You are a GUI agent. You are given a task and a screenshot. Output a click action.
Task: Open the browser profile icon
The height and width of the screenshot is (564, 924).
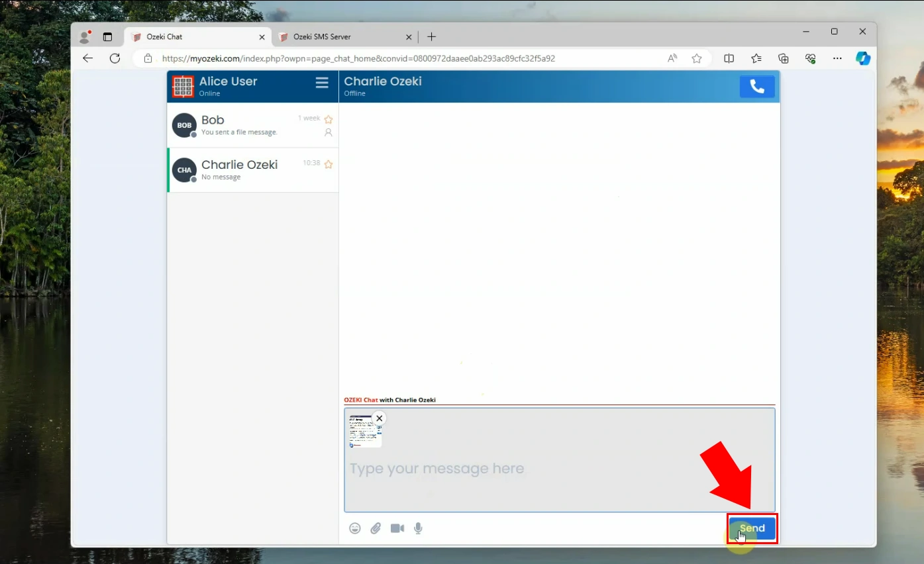(x=84, y=37)
